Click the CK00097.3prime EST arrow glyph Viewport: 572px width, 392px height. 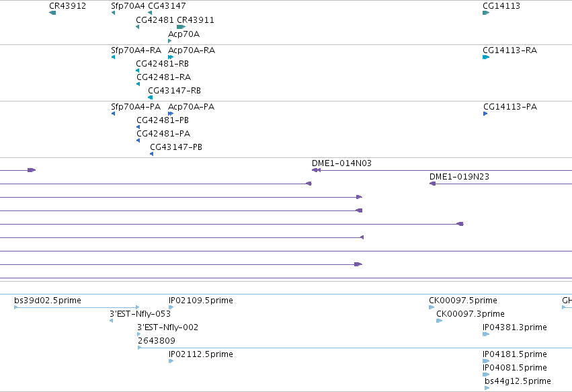(x=439, y=321)
